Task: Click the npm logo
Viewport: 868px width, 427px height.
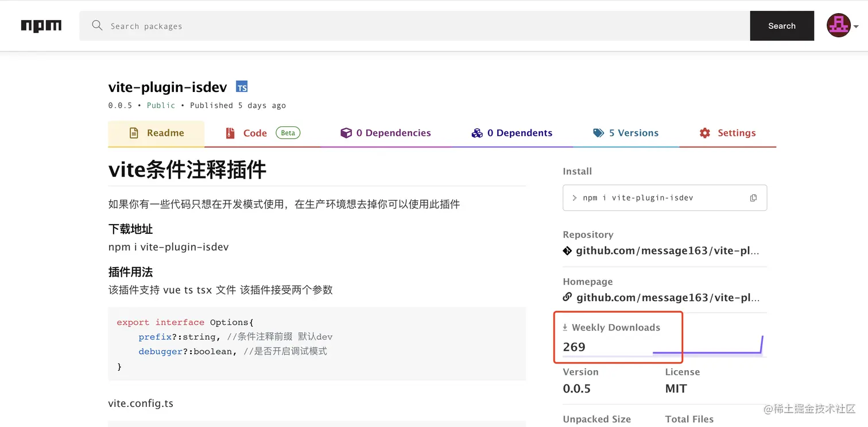Action: tap(41, 26)
